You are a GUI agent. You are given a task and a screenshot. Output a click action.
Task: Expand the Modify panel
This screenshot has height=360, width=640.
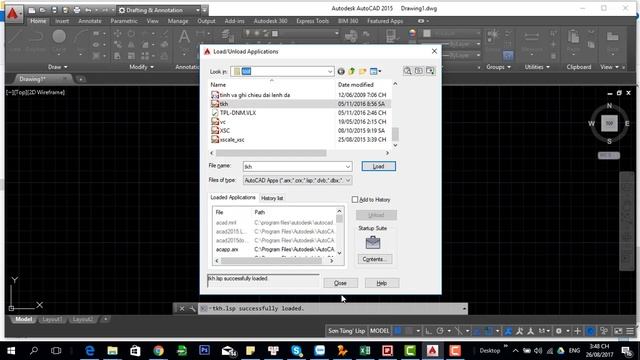142,67
